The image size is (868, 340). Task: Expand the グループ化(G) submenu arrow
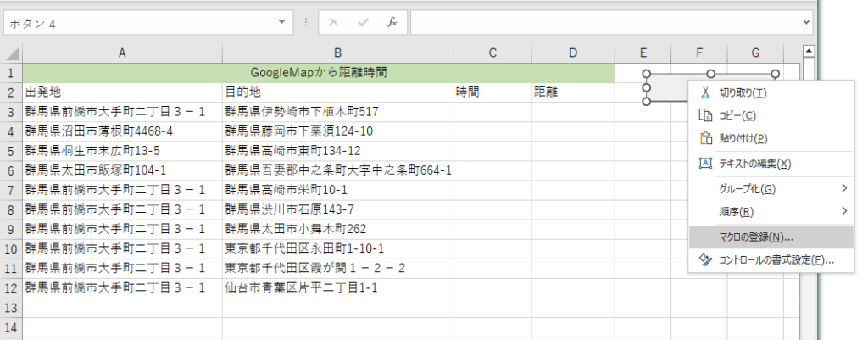tap(844, 188)
